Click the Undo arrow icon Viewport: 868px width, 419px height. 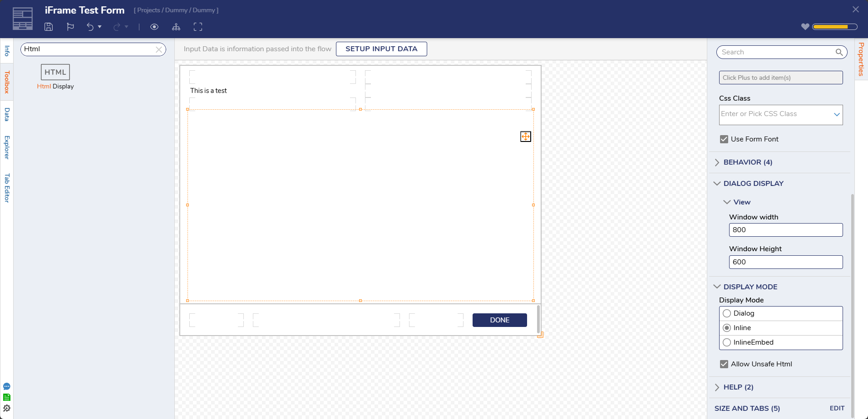(x=90, y=27)
